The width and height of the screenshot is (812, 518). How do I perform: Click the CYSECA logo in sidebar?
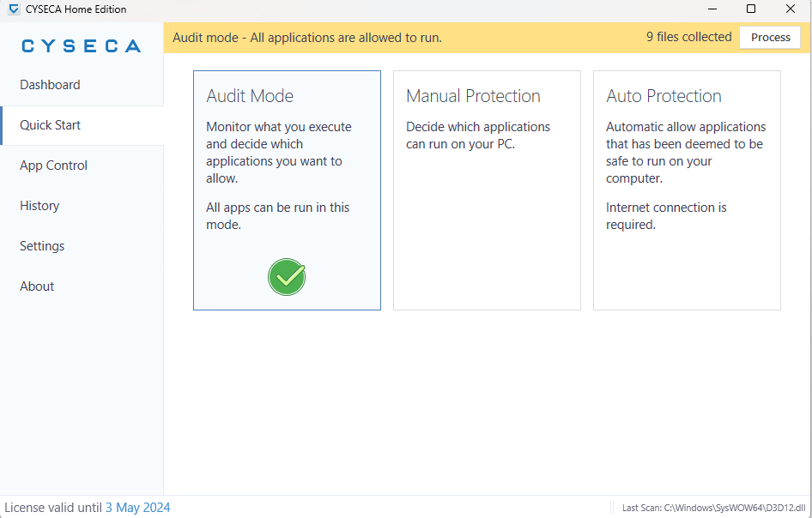82,46
